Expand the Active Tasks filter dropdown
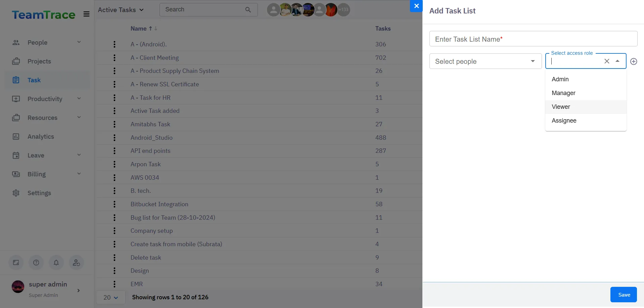Image resolution: width=644 pixels, height=308 pixels. pyautogui.click(x=121, y=10)
